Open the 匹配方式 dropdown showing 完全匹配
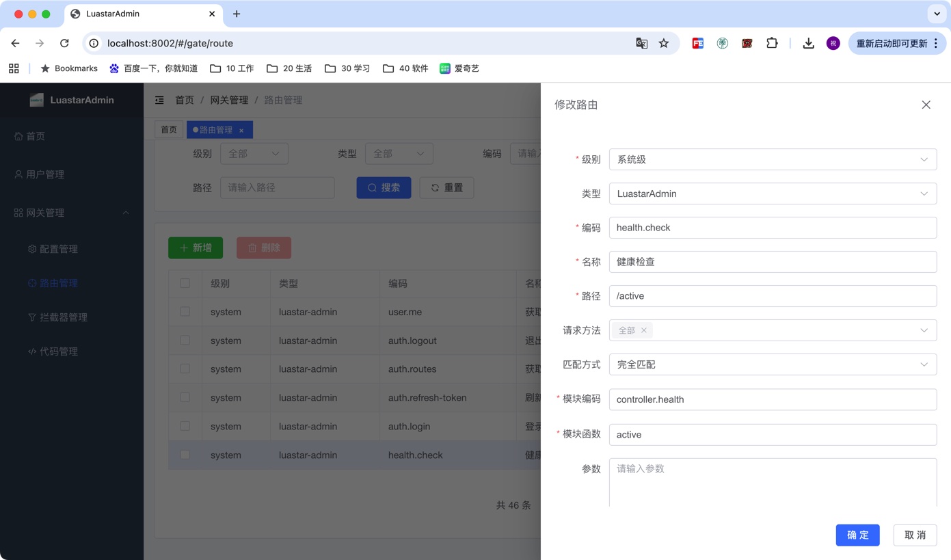 773,364
